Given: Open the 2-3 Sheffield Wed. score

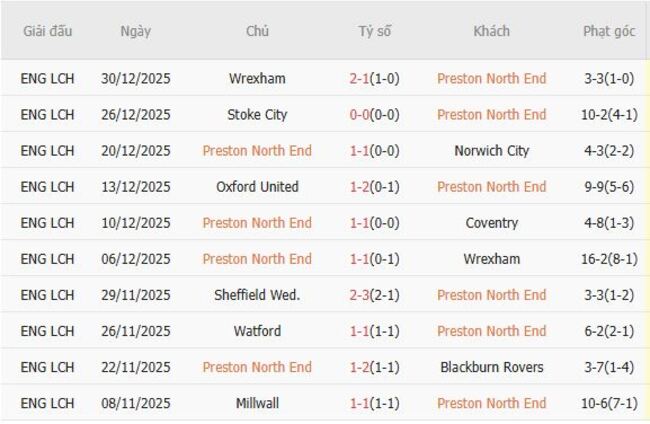Looking at the screenshot, I should point(375,295).
